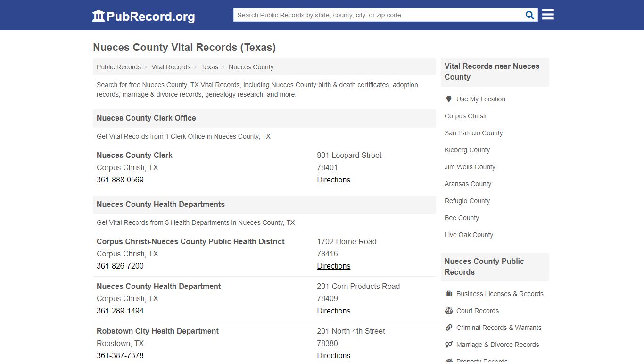This screenshot has width=644, height=362.
Task: Select Use My Location
Action: [480, 99]
